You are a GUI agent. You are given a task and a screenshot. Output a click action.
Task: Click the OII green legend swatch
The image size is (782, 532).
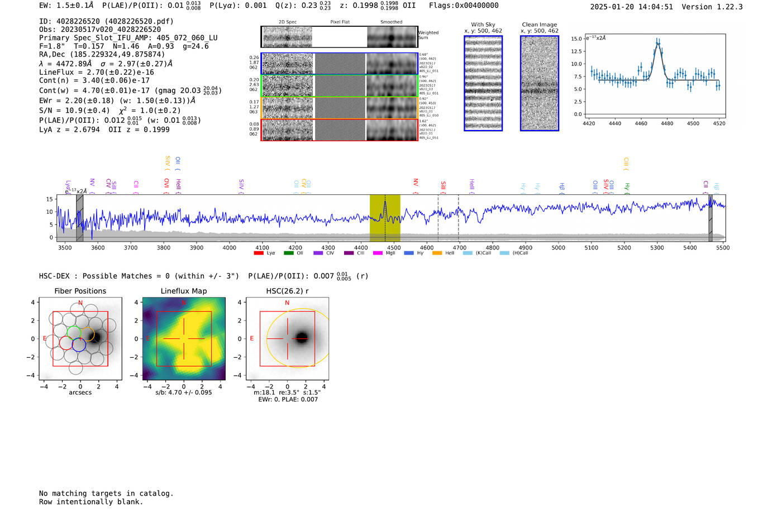288,253
